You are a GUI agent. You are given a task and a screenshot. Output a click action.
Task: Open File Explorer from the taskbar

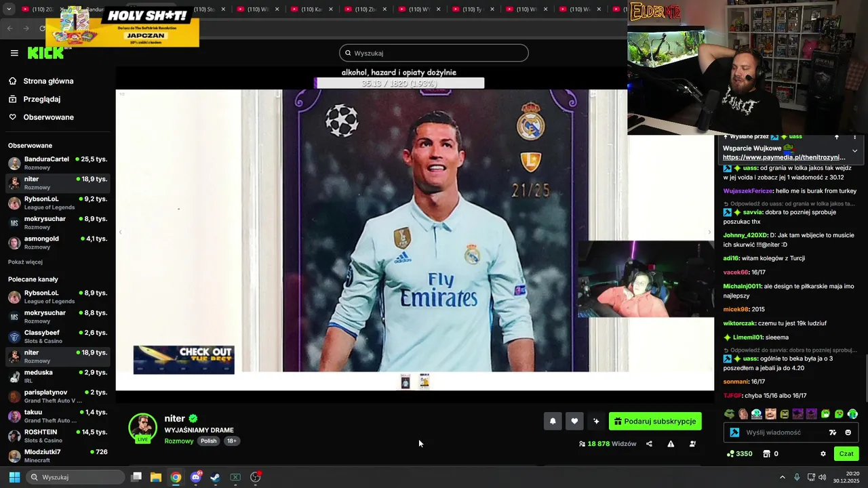(x=155, y=477)
